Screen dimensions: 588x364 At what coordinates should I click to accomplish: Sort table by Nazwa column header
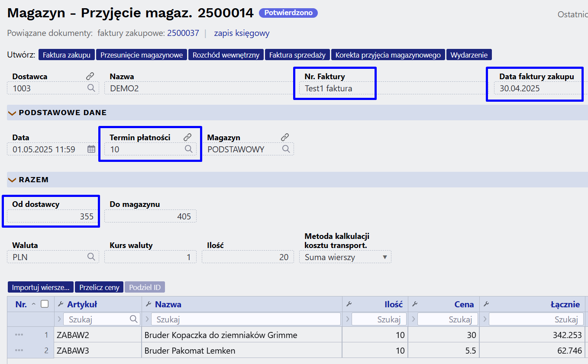[x=168, y=304]
